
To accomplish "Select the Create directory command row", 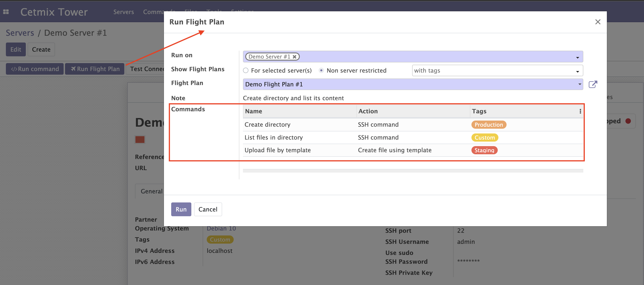I will (267, 125).
